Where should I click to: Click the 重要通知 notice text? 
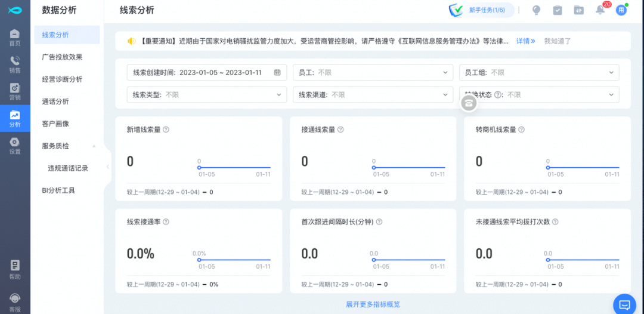tap(324, 41)
